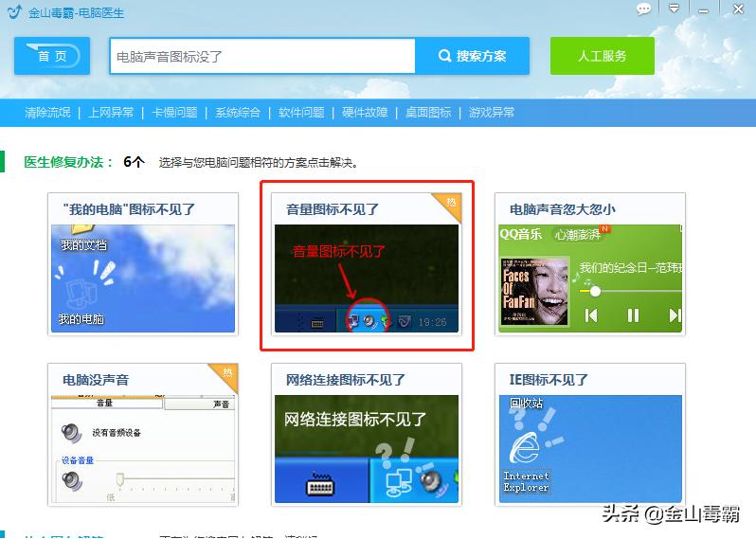Open the 音量图标不见了 solution title
The width and height of the screenshot is (756, 539).
pos(333,209)
